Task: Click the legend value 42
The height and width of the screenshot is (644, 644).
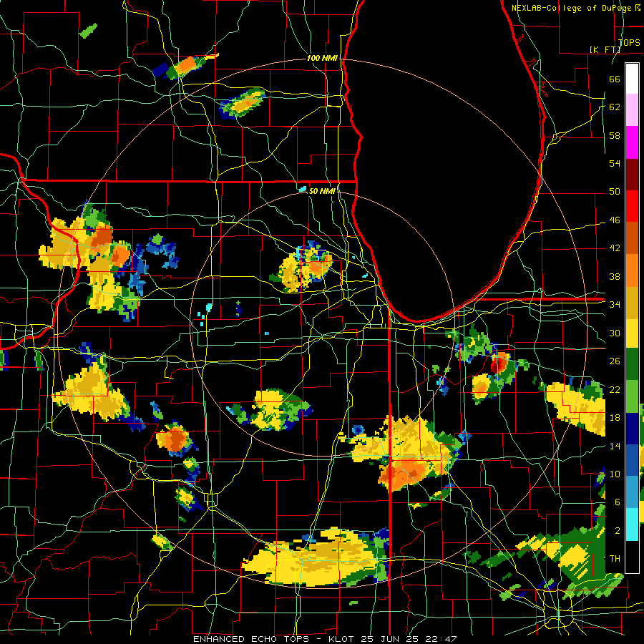Action: (x=615, y=248)
